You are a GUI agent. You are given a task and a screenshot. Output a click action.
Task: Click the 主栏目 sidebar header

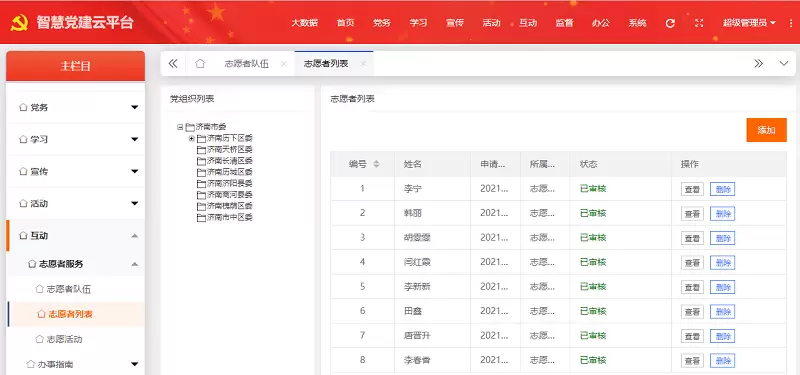(x=76, y=66)
